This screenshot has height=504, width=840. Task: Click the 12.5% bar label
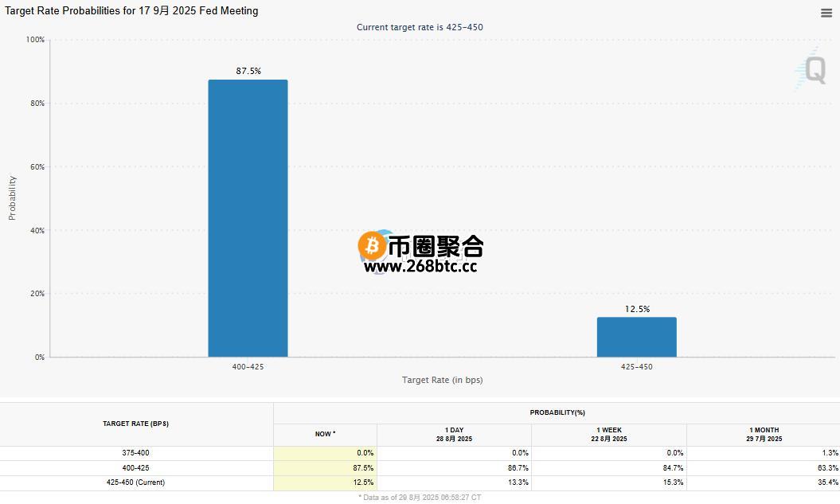tap(637, 309)
